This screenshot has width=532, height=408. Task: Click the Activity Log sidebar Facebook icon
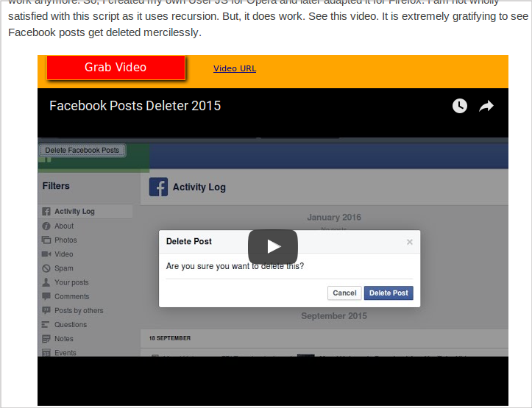[x=46, y=212]
